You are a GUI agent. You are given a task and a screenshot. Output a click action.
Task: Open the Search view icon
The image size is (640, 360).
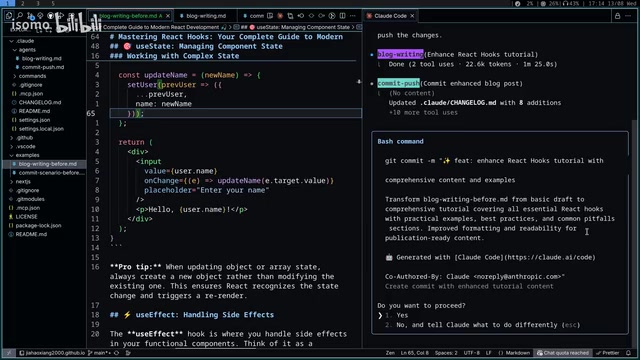coord(20,16)
